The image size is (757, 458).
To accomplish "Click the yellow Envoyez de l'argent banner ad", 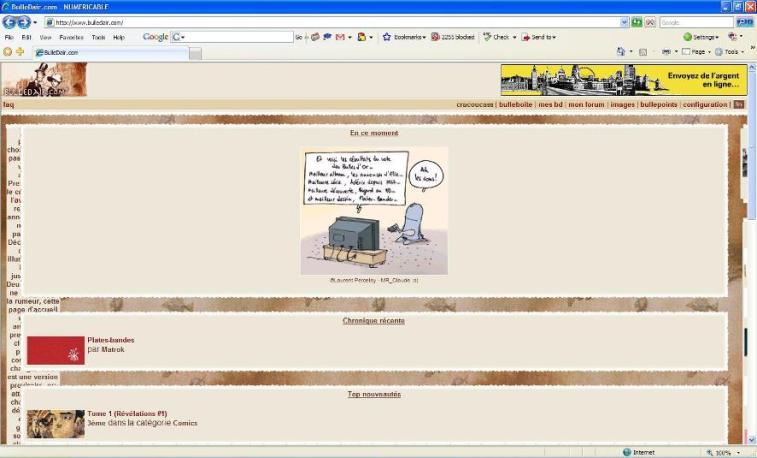I will pyautogui.click(x=623, y=80).
